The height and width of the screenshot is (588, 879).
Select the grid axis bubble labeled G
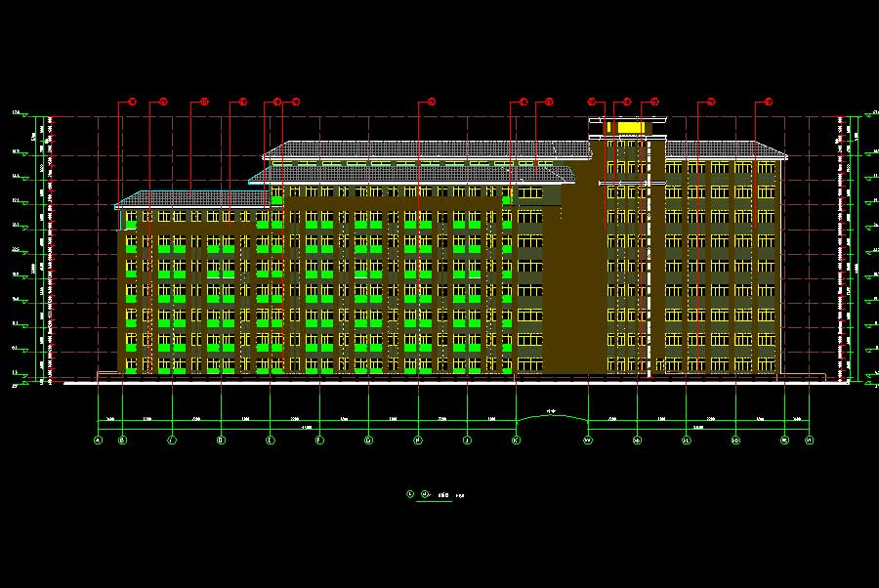[x=368, y=441]
